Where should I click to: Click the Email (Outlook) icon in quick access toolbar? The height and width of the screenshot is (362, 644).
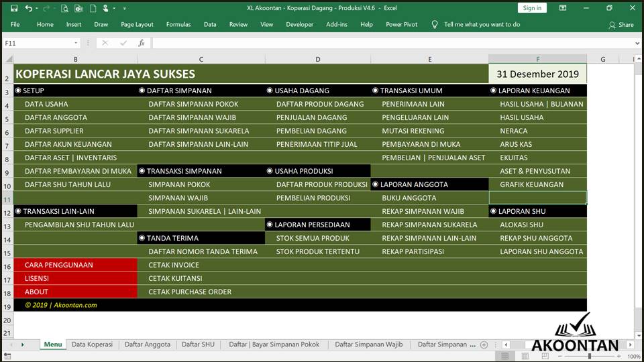point(79,8)
